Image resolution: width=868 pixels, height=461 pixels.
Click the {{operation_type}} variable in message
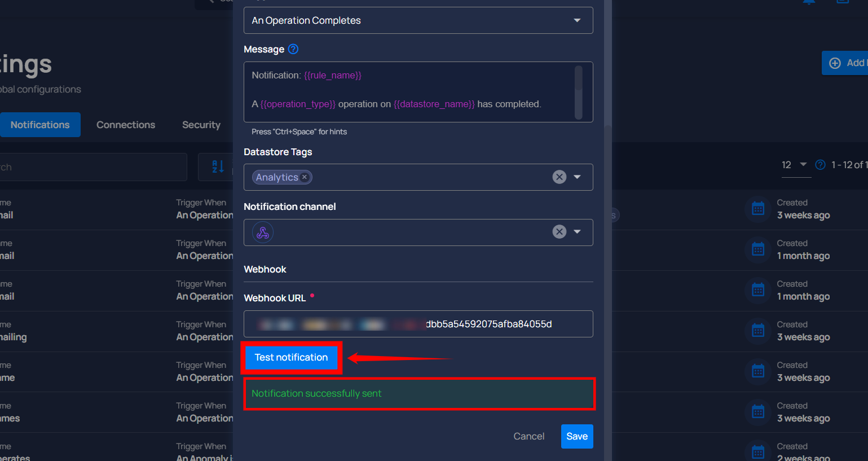click(x=298, y=104)
